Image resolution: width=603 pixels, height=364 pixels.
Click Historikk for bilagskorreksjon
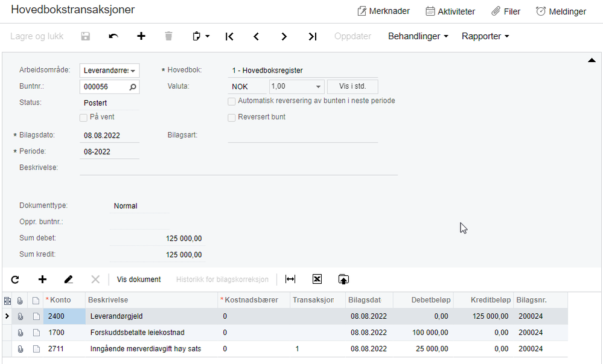point(222,279)
